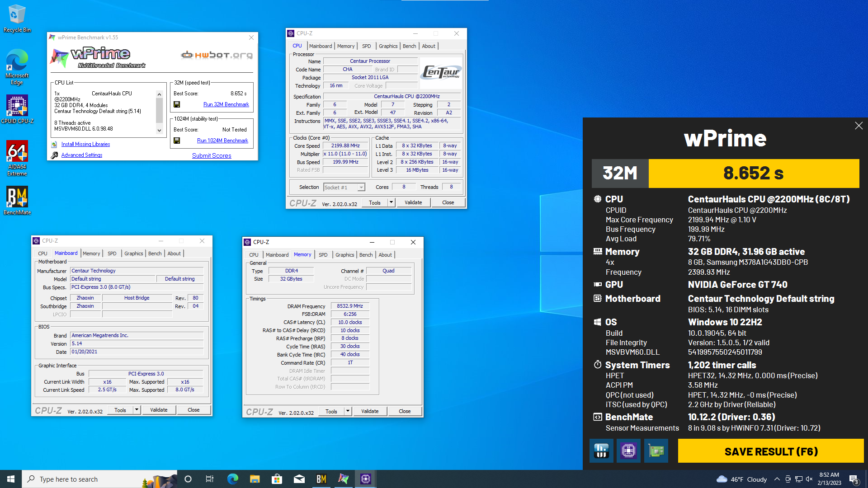Open Advanced Settings link

82,155
